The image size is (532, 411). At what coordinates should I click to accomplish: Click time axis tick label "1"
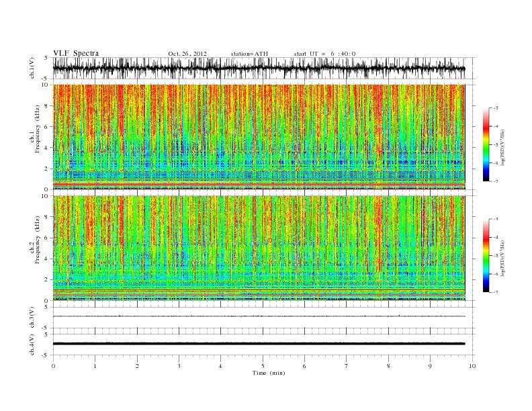pyautogui.click(x=95, y=366)
